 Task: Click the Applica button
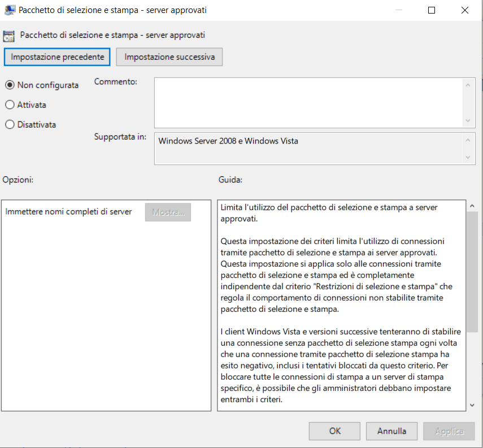pyautogui.click(x=449, y=431)
